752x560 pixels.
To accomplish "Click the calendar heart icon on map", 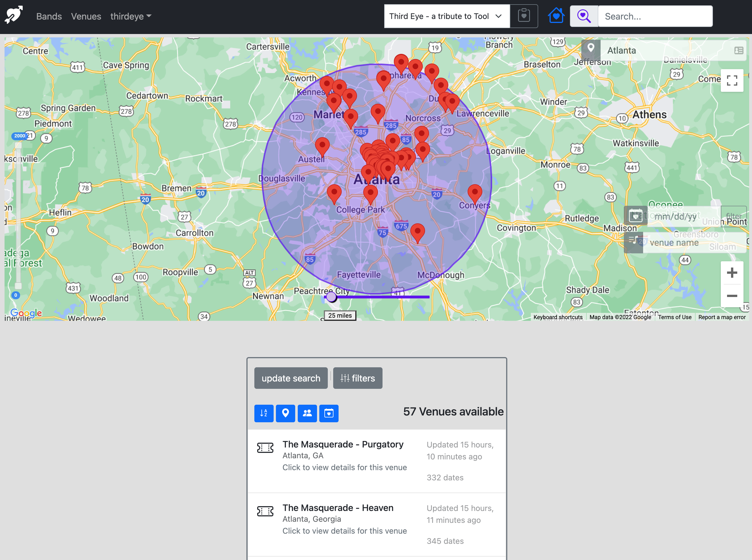I will tap(635, 216).
